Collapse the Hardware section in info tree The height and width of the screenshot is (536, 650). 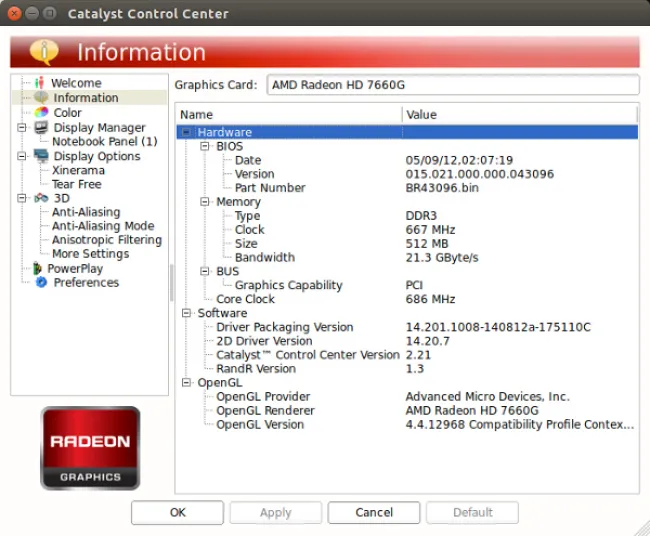186,132
